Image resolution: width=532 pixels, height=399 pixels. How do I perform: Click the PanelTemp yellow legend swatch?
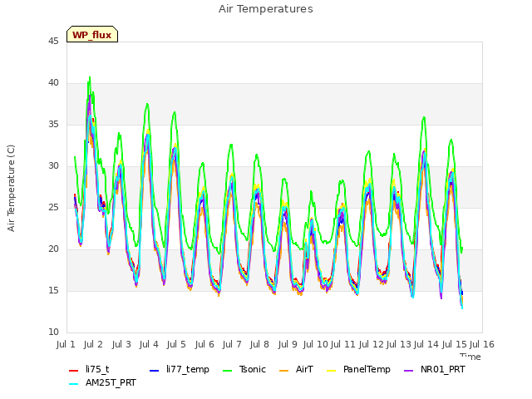pyautogui.click(x=331, y=371)
